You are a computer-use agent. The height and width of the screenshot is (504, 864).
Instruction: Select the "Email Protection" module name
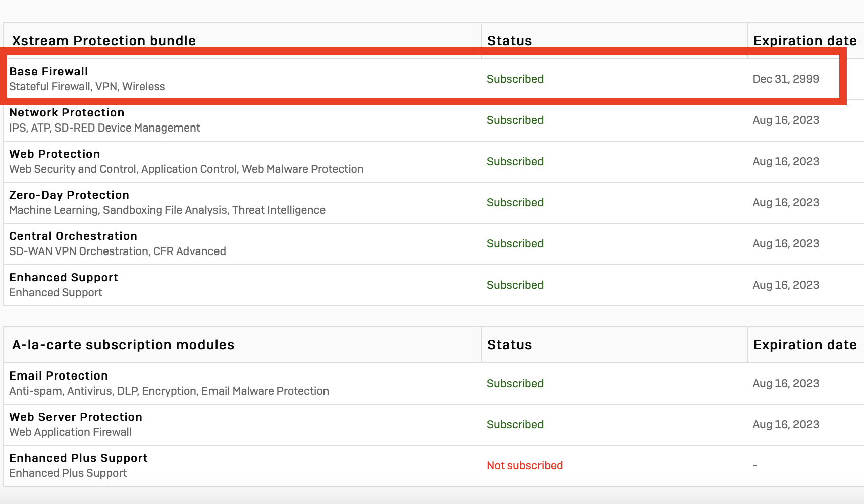click(x=59, y=375)
